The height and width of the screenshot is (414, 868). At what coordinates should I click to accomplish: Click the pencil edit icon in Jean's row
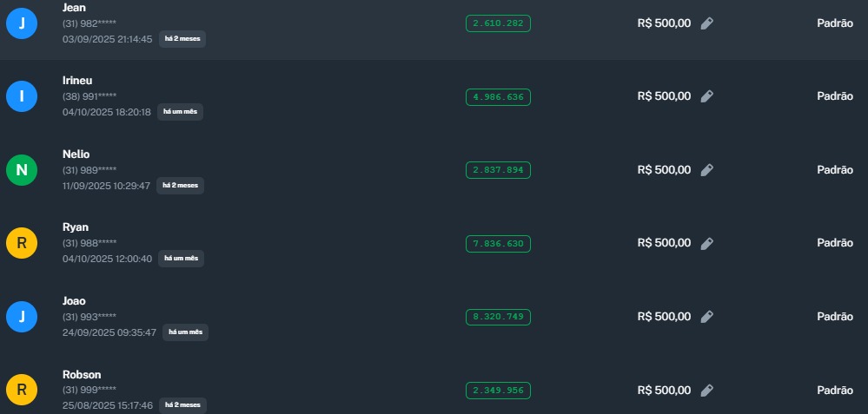pyautogui.click(x=707, y=23)
